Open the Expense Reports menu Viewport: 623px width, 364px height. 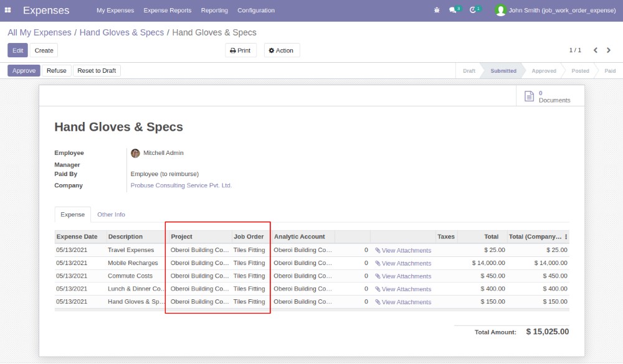168,11
